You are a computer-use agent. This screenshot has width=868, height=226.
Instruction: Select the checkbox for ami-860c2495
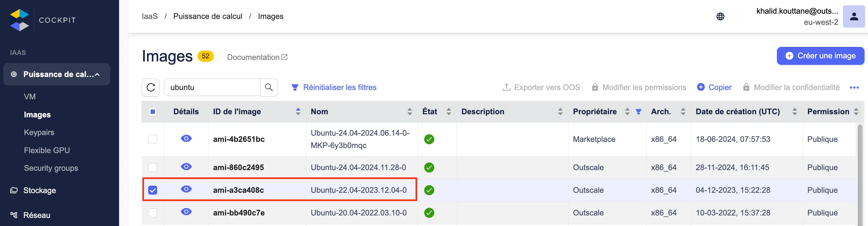[153, 167]
